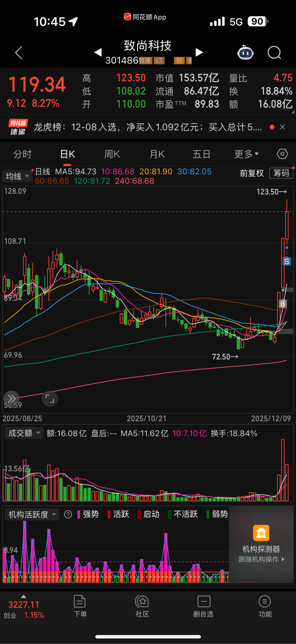
Task: Tap date label 2025/10/21
Action: coord(147,419)
